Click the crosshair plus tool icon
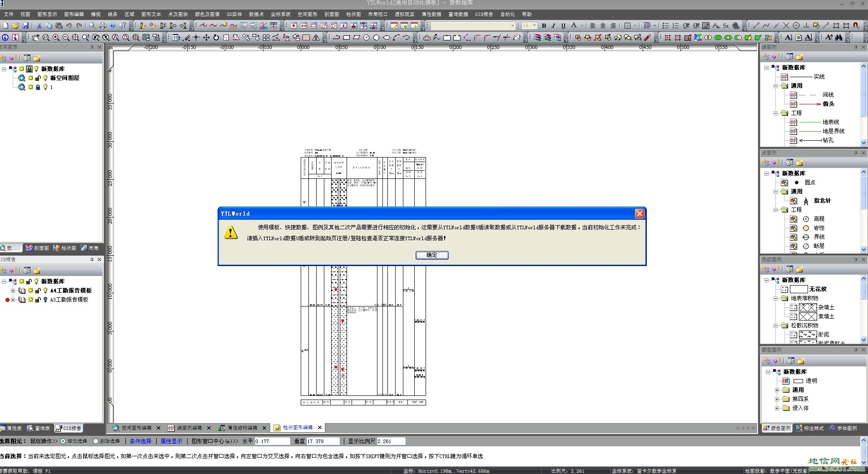The height and width of the screenshot is (474, 868). point(196,37)
